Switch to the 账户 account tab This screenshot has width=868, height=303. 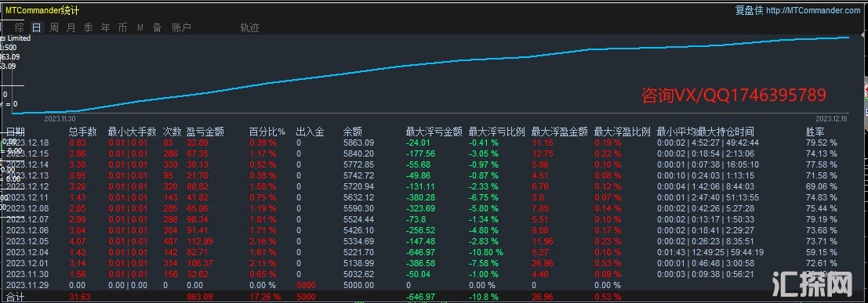182,27
